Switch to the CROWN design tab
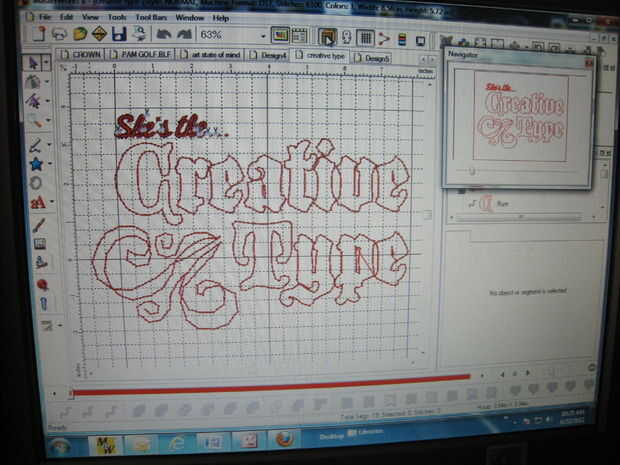Screen dimensions: 620x465 82,54
